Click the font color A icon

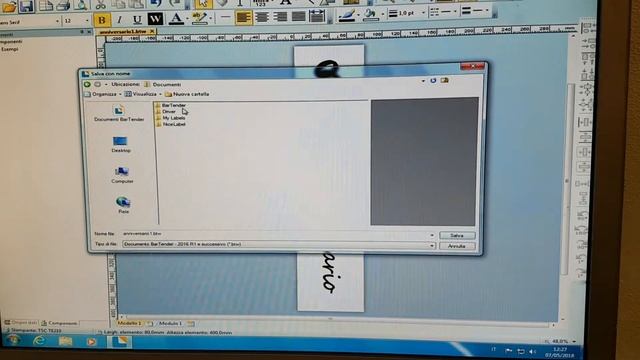176,18
